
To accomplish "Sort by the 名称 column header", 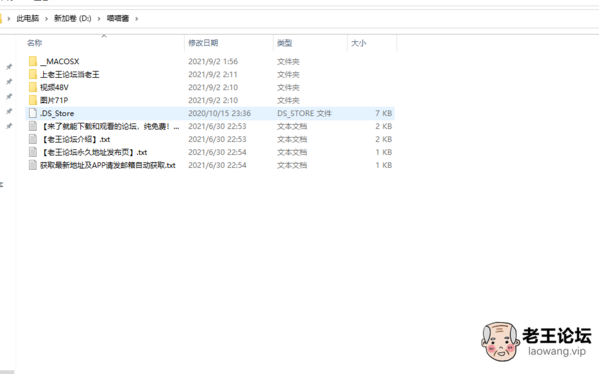I will (x=34, y=43).
